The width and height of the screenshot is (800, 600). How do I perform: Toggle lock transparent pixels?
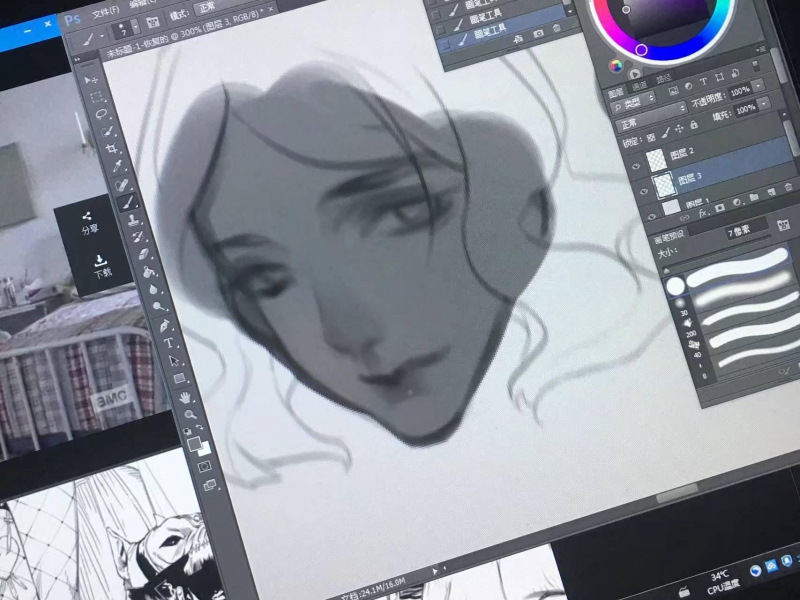651,137
